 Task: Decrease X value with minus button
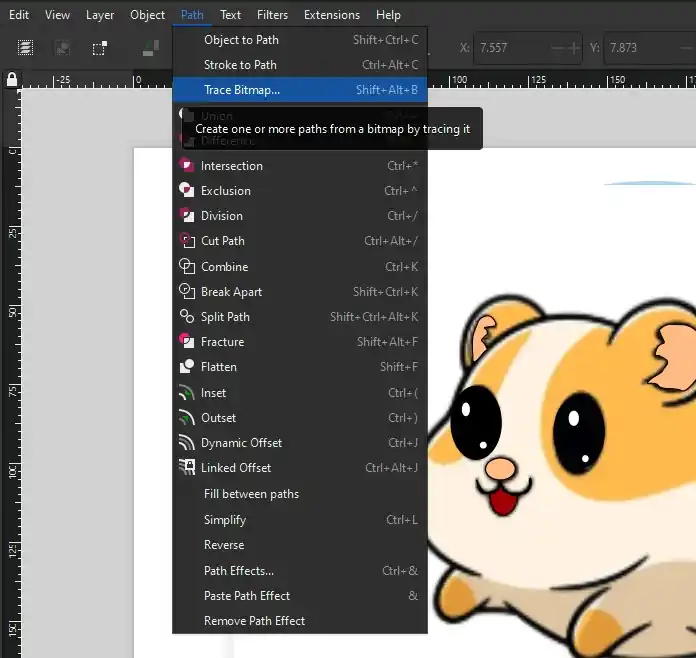click(x=557, y=48)
